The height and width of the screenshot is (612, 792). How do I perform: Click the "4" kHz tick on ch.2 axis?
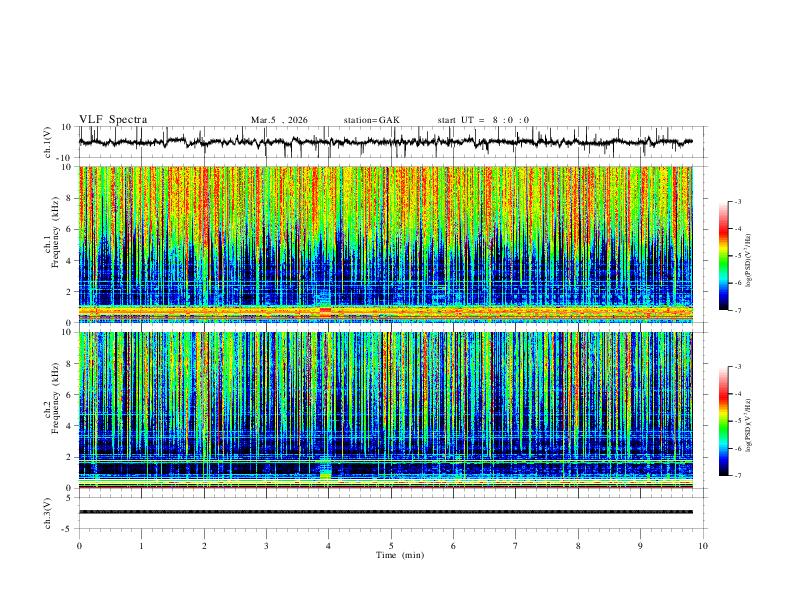click(x=70, y=426)
